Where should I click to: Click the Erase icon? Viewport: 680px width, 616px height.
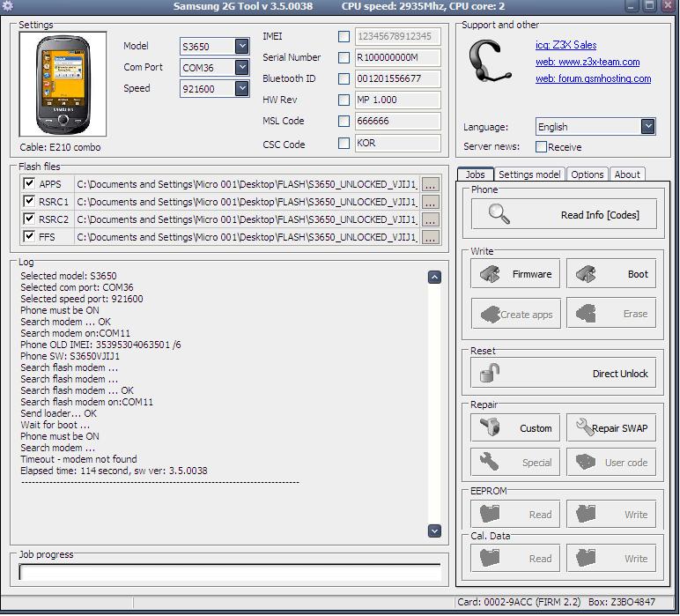586,314
